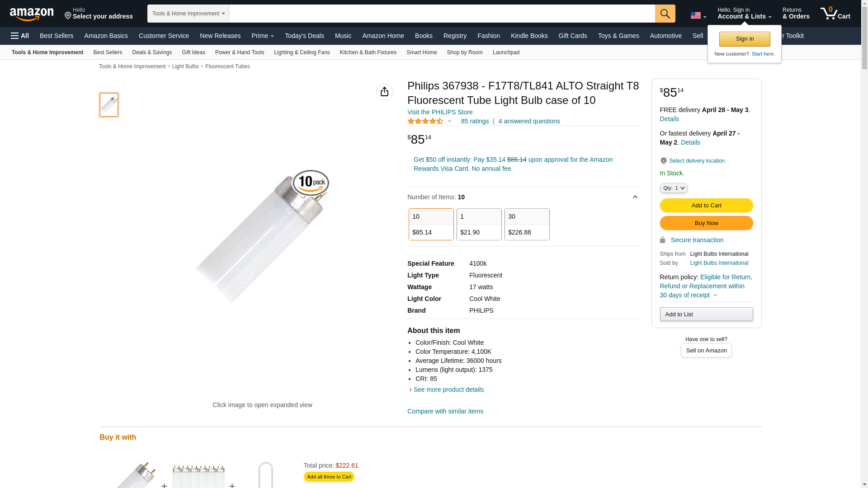Viewport: 868px width, 488px height.
Task: Open Today's Deals in the nav bar
Action: 304,36
